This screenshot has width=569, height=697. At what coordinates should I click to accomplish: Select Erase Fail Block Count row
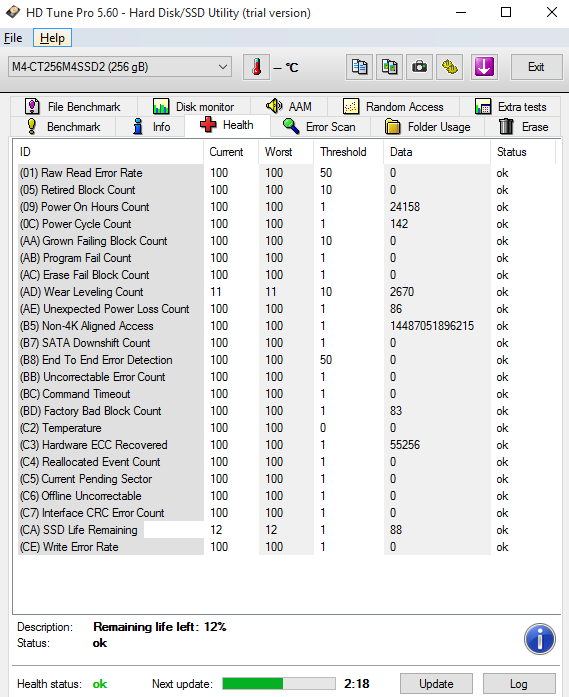[x=287, y=275]
